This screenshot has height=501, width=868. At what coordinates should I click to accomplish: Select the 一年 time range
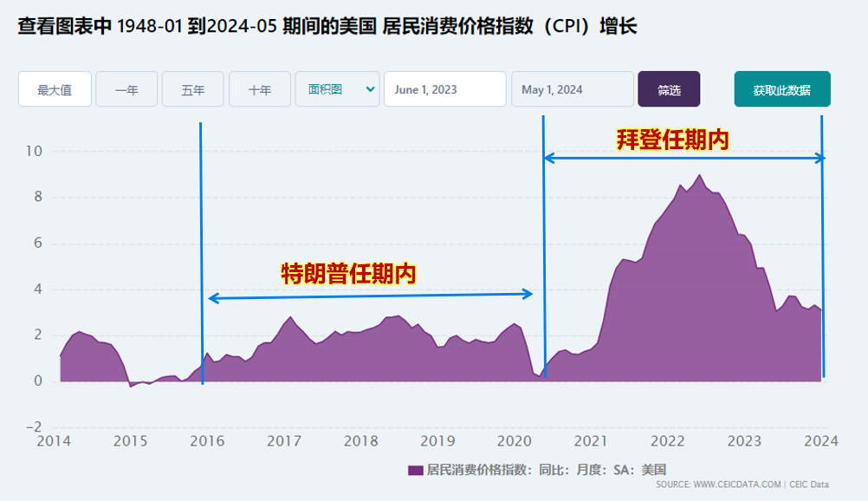pyautogui.click(x=126, y=89)
